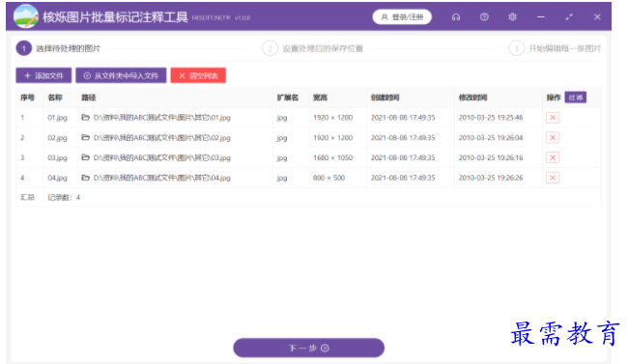Minimize the window via the dash icon
The height and width of the screenshot is (364, 628).
pyautogui.click(x=541, y=17)
